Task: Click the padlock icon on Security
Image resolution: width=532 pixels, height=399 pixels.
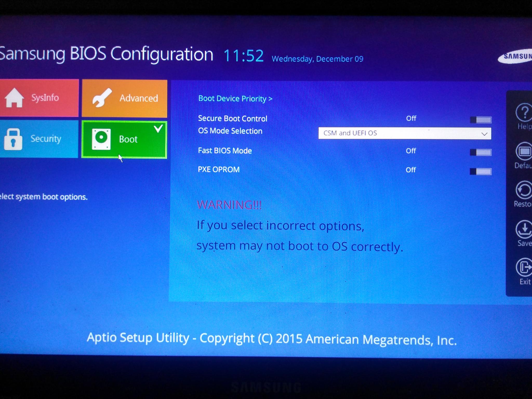Action: click(x=13, y=139)
